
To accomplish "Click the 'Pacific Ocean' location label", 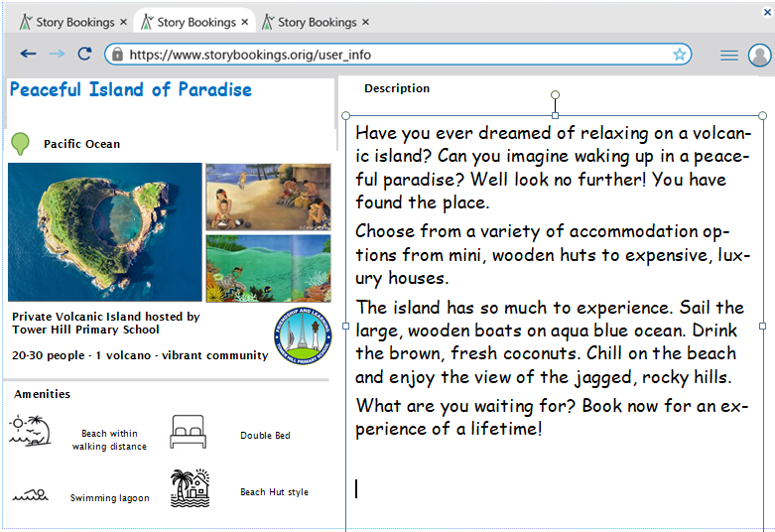I will [82, 144].
